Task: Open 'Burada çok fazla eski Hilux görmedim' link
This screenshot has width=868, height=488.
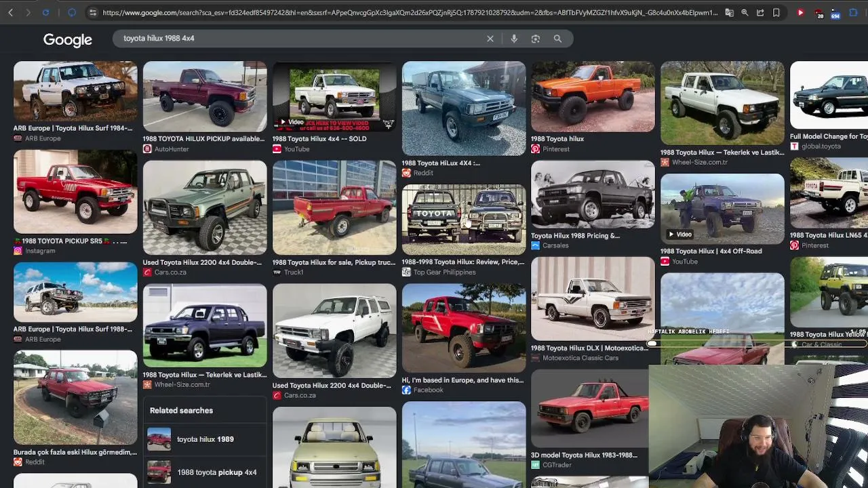Action: (75, 452)
